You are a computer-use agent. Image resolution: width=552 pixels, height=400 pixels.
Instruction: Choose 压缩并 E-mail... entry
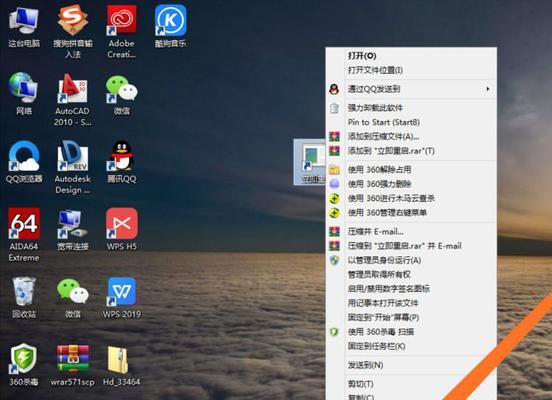tap(411, 232)
